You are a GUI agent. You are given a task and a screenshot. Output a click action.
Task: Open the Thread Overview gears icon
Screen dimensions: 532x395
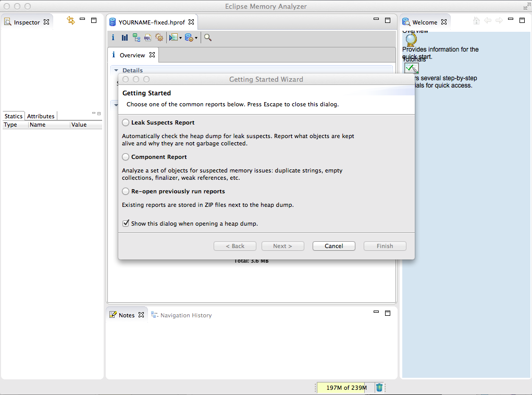159,38
